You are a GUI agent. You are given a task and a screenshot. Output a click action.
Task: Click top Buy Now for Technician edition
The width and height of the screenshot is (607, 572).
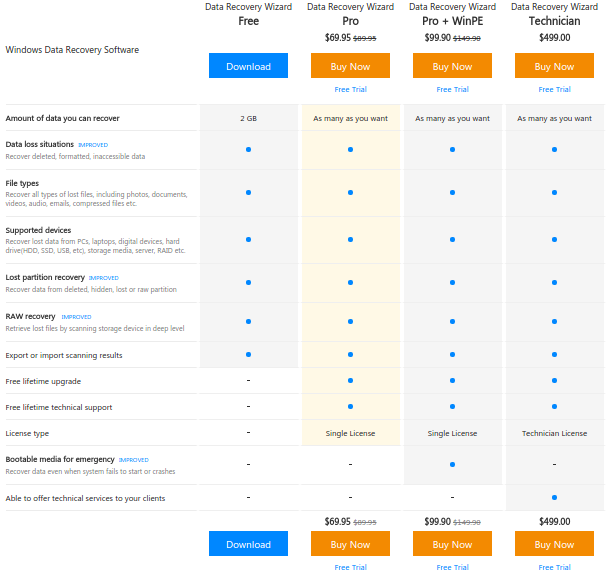click(554, 65)
